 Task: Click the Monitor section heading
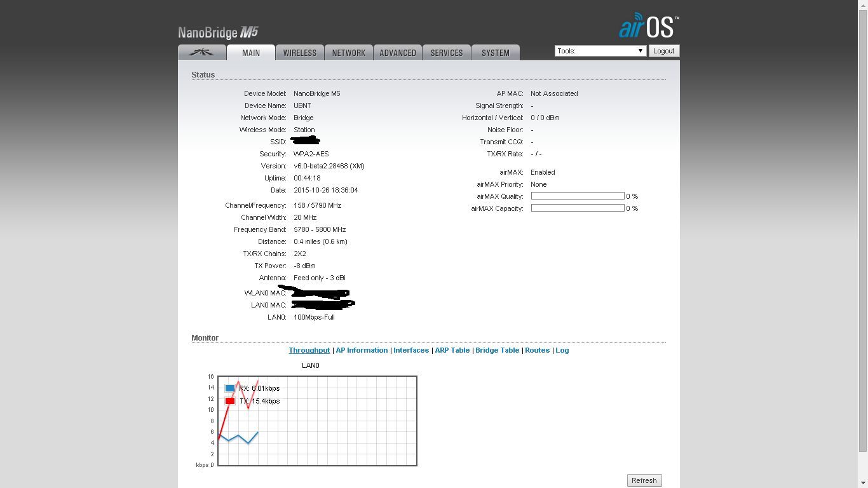coord(205,338)
